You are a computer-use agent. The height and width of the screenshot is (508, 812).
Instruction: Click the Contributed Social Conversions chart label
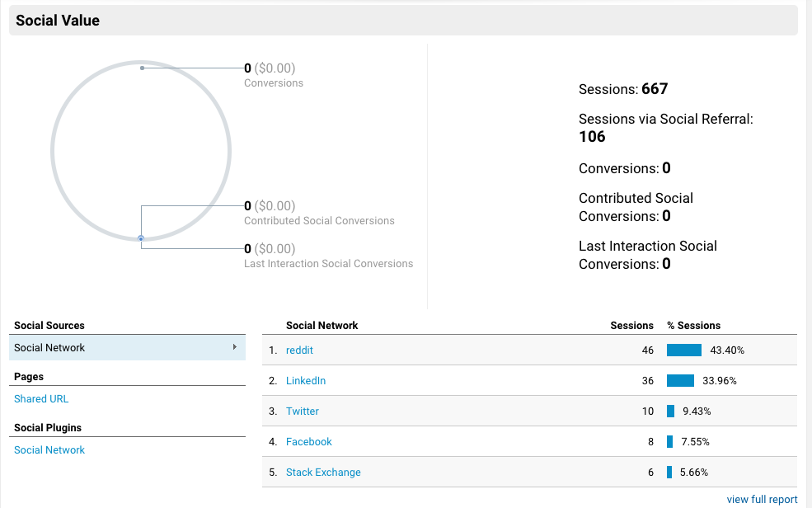click(319, 220)
